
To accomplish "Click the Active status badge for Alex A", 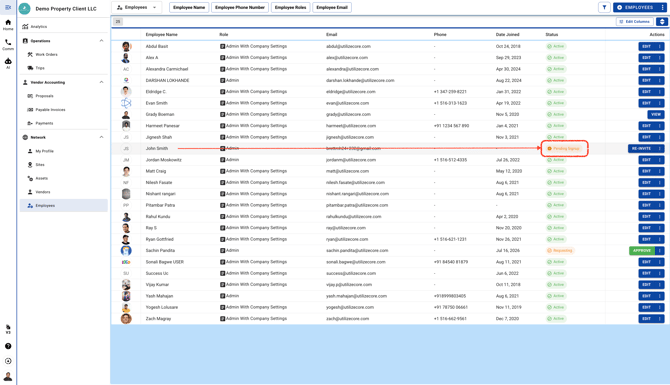I will pos(556,58).
